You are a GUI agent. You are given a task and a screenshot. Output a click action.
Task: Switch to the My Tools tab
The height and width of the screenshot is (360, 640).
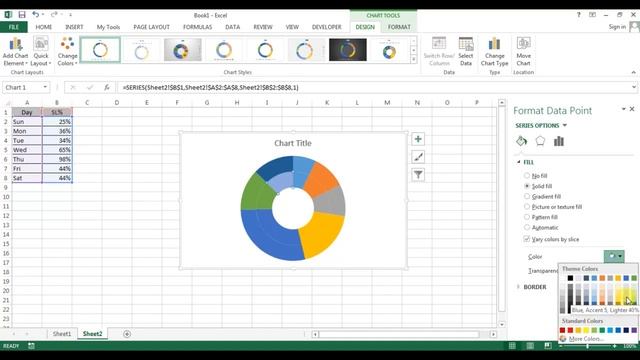coord(108,27)
